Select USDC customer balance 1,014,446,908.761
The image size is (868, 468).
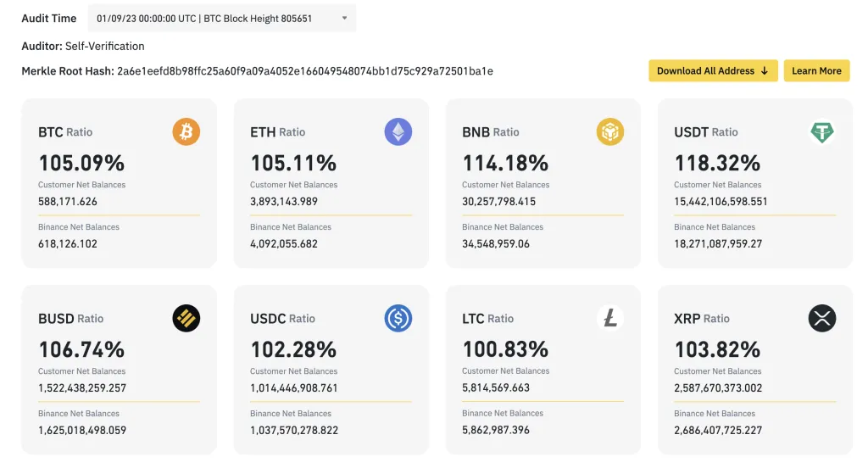294,388
